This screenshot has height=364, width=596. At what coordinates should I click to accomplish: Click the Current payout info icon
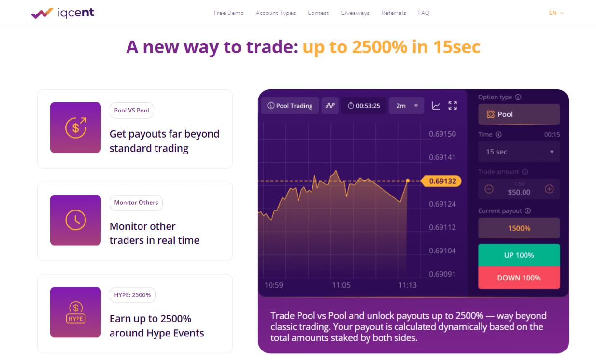coord(528,211)
